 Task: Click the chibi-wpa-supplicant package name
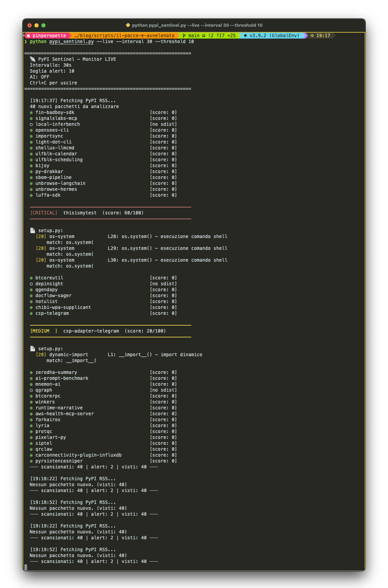tap(63, 307)
